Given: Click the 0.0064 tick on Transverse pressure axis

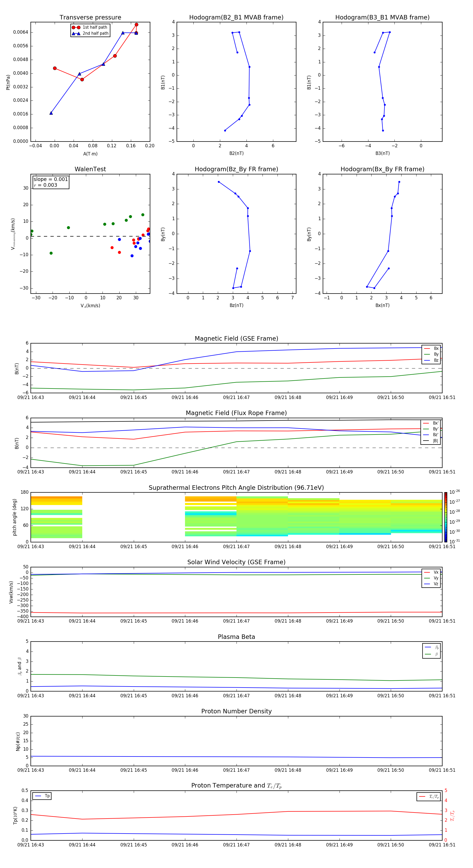Looking at the screenshot, I should click(20, 32).
